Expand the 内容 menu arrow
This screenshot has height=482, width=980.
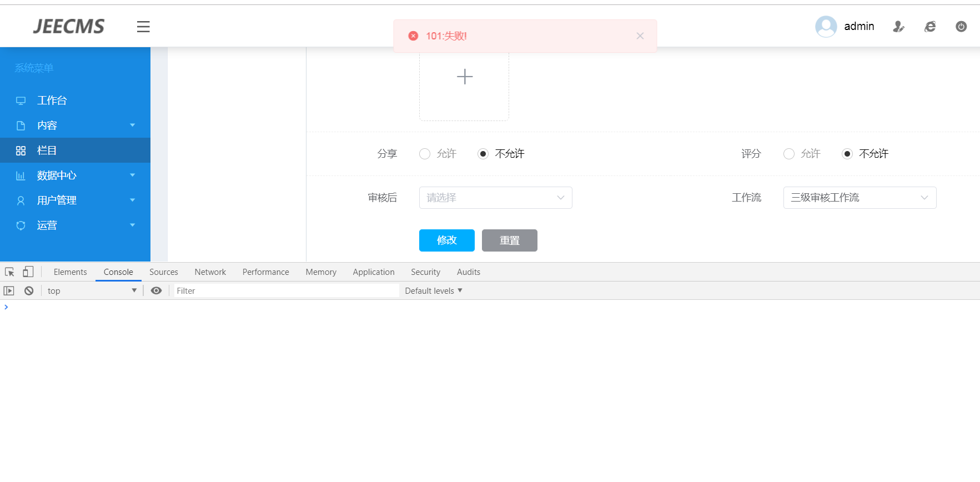pos(133,125)
